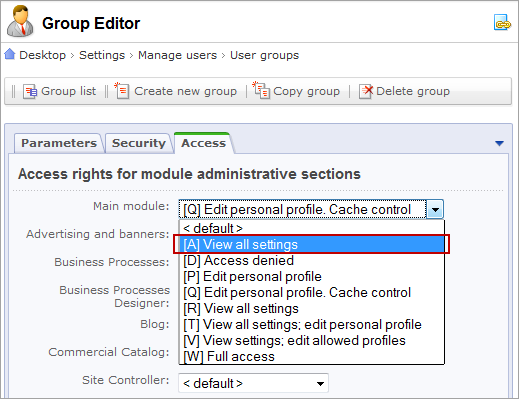Click Delete group toolbar label
This screenshot has width=519, height=399.
coord(413,91)
